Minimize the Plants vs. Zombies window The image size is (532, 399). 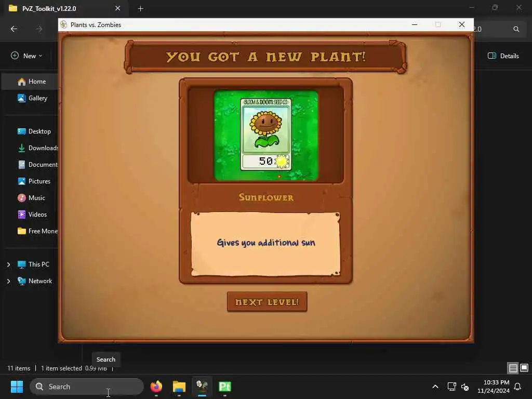pos(415,24)
